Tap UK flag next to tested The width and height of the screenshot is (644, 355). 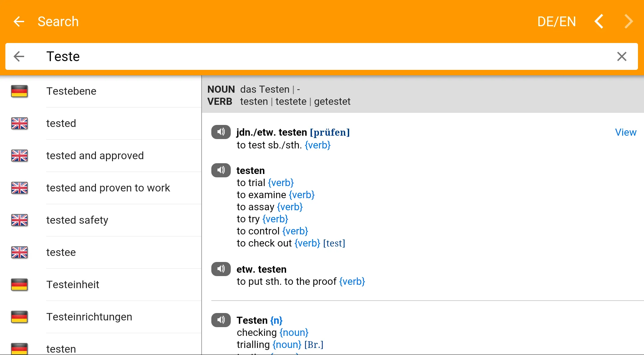point(19,123)
